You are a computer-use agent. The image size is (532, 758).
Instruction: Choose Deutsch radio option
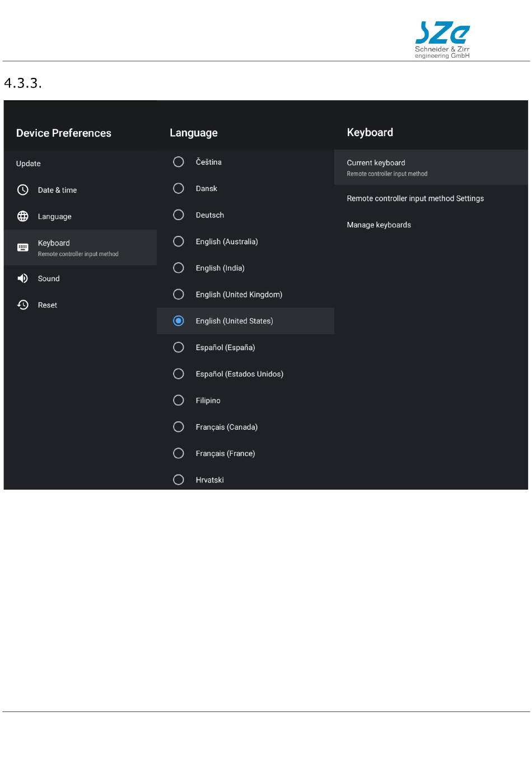179,215
